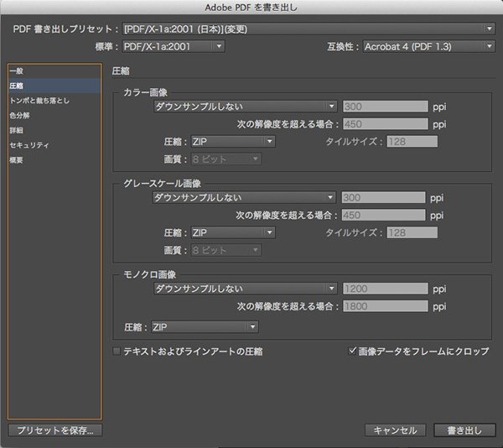Select the 圧縮 category in sidebar

(x=54, y=86)
